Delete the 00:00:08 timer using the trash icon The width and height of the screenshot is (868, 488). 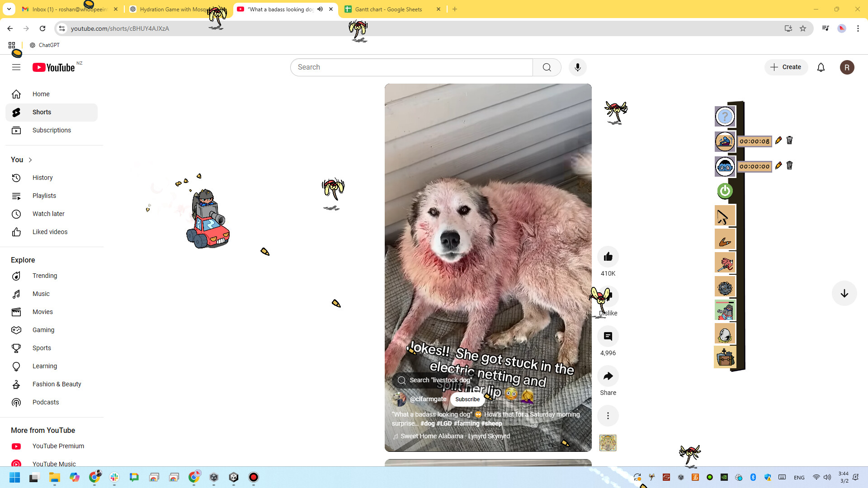click(789, 141)
